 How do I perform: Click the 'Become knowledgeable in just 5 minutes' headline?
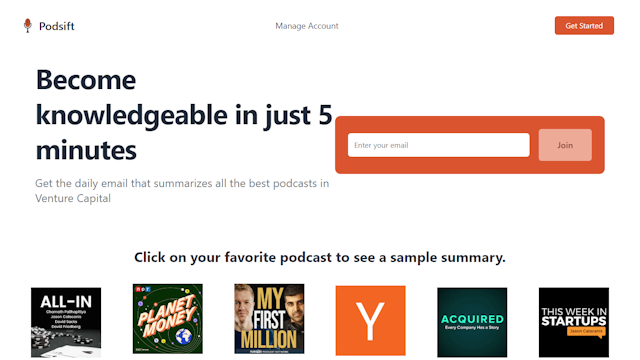(184, 115)
